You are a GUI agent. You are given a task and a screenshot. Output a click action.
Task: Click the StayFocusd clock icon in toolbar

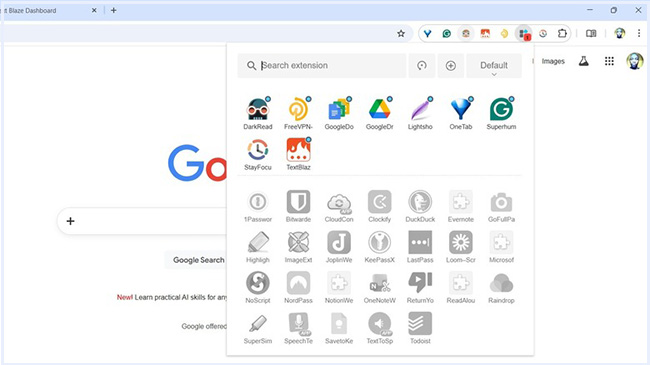543,34
